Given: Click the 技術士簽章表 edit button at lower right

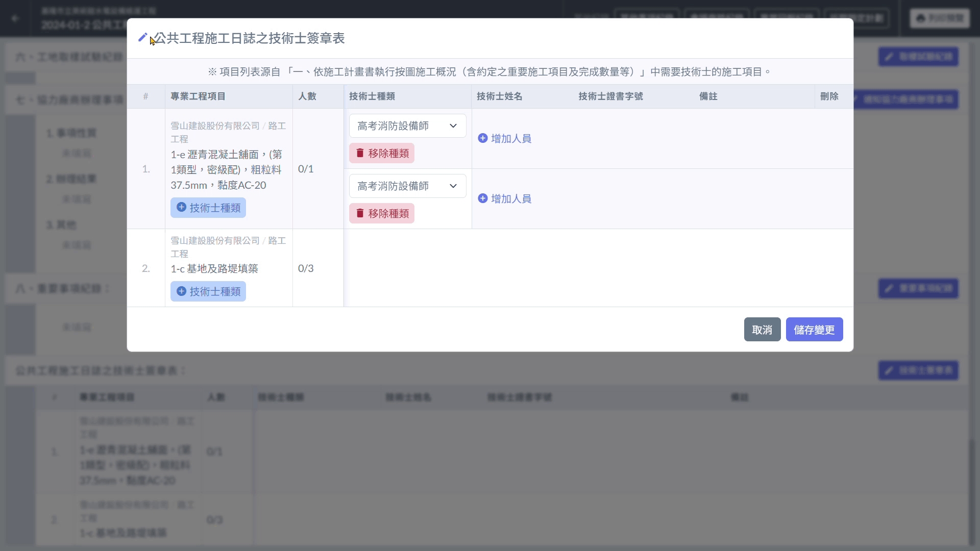Looking at the screenshot, I should (x=918, y=370).
